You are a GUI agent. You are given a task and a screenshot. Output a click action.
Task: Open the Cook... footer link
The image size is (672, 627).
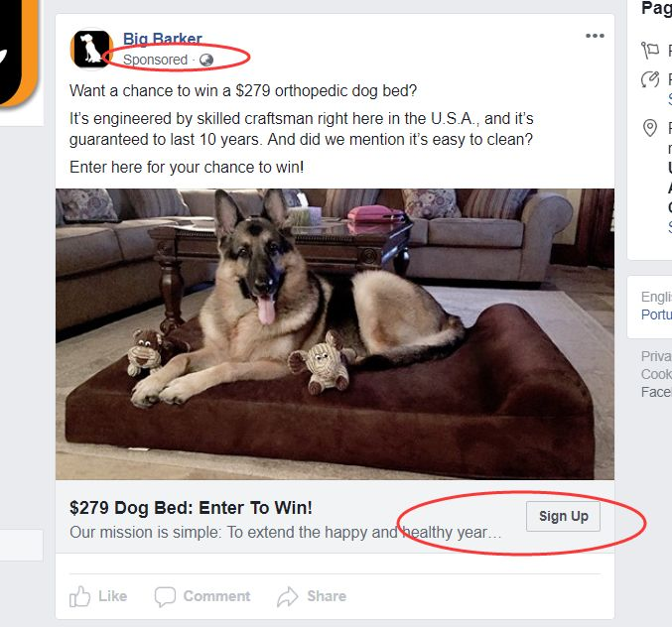(656, 374)
